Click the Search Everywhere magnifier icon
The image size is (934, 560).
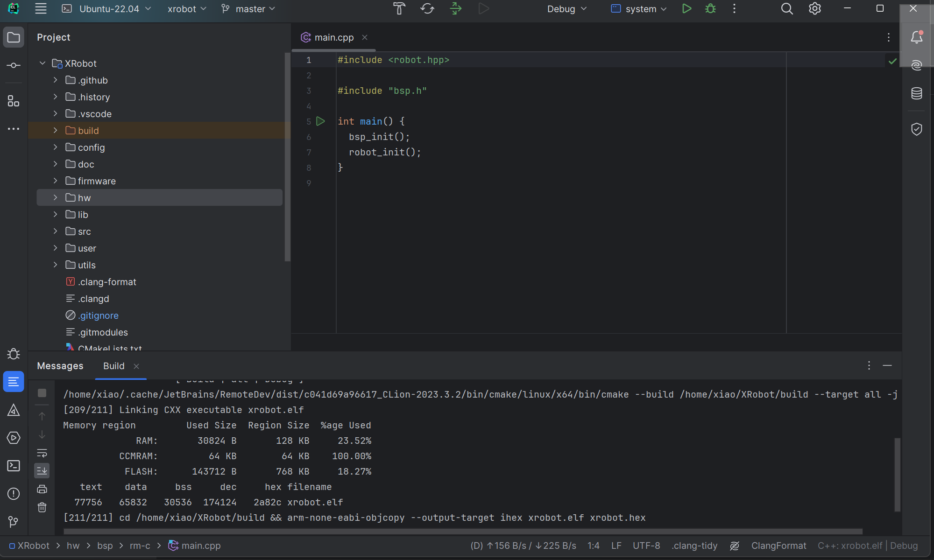pyautogui.click(x=787, y=9)
